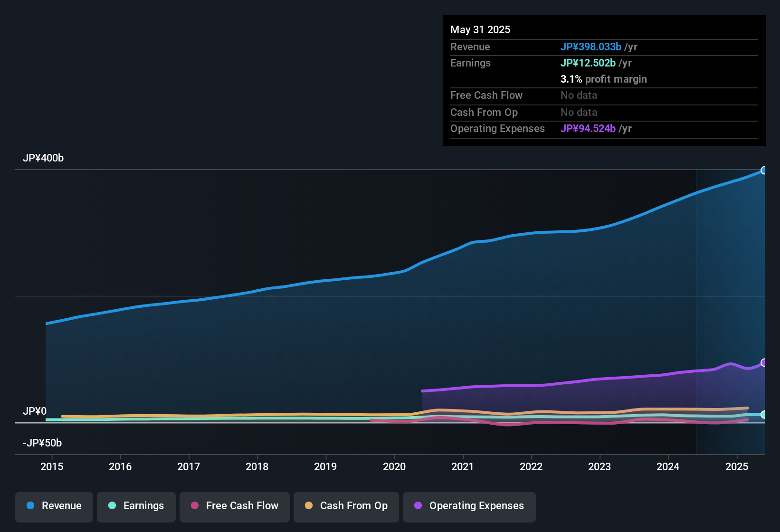
Task: Click the JP¥400b y-axis label
Action: click(x=43, y=158)
